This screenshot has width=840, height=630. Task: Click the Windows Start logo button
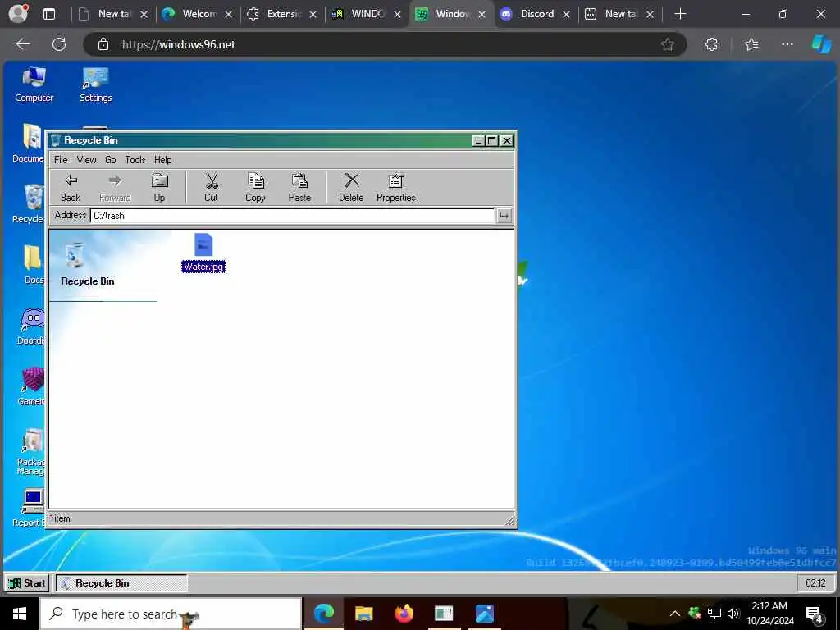[x=20, y=614]
